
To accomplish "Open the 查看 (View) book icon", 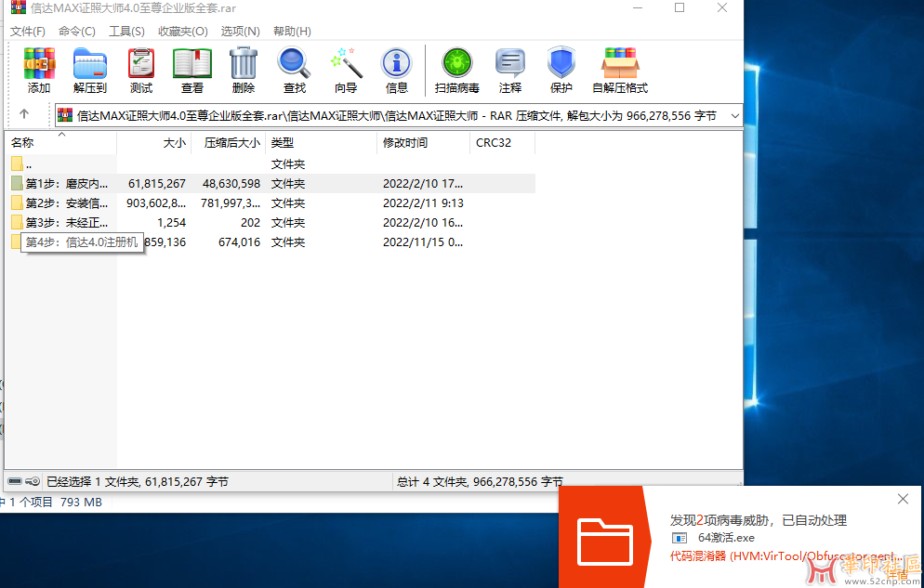I will coord(192,70).
